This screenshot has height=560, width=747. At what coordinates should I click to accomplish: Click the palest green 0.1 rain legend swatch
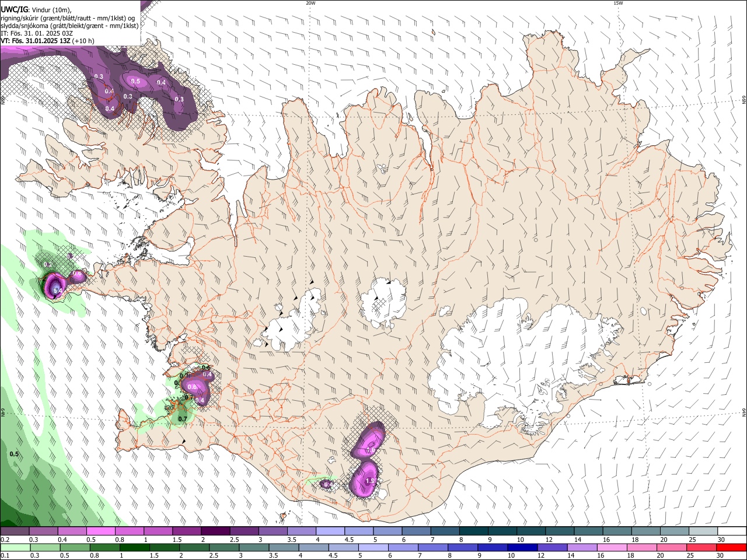point(16,547)
